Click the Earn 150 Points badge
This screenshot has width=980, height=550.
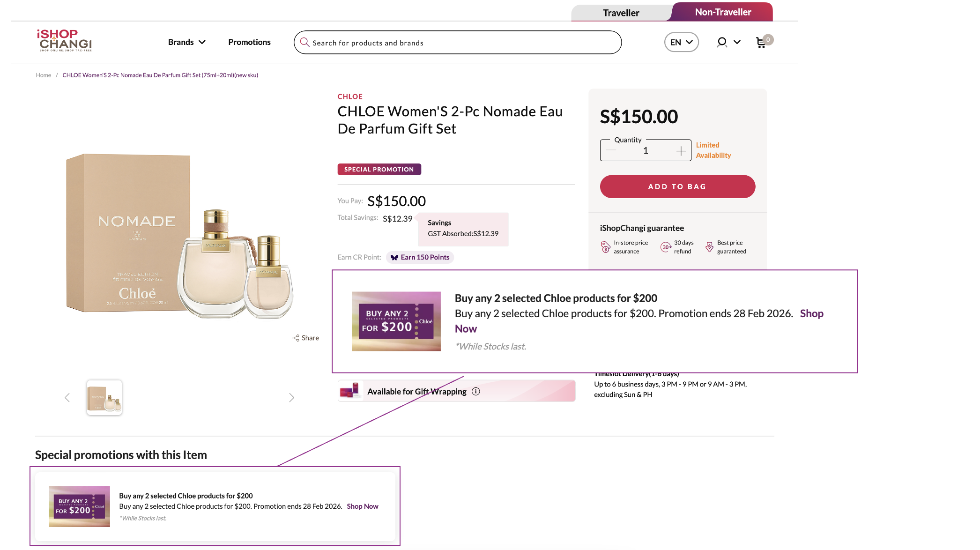[420, 257]
